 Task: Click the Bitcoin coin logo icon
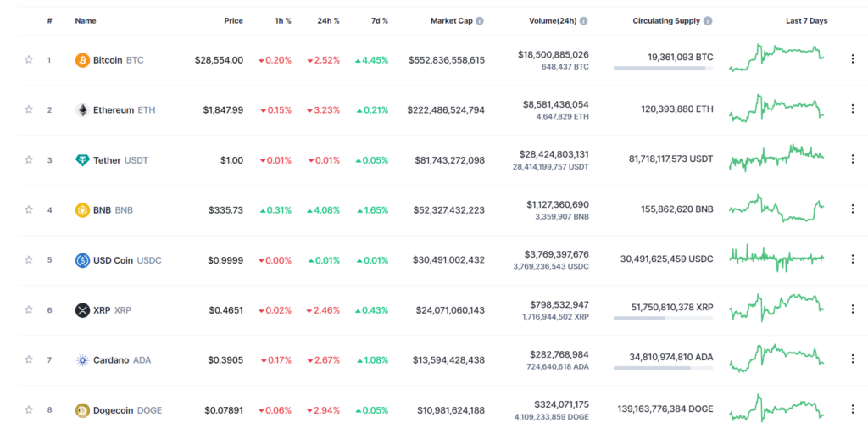coord(82,60)
